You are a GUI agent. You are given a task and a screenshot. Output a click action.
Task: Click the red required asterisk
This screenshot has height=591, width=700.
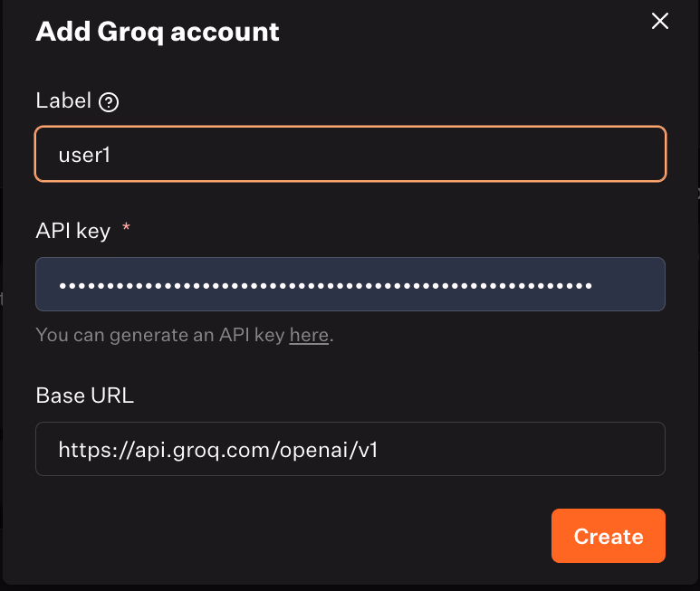(126, 230)
